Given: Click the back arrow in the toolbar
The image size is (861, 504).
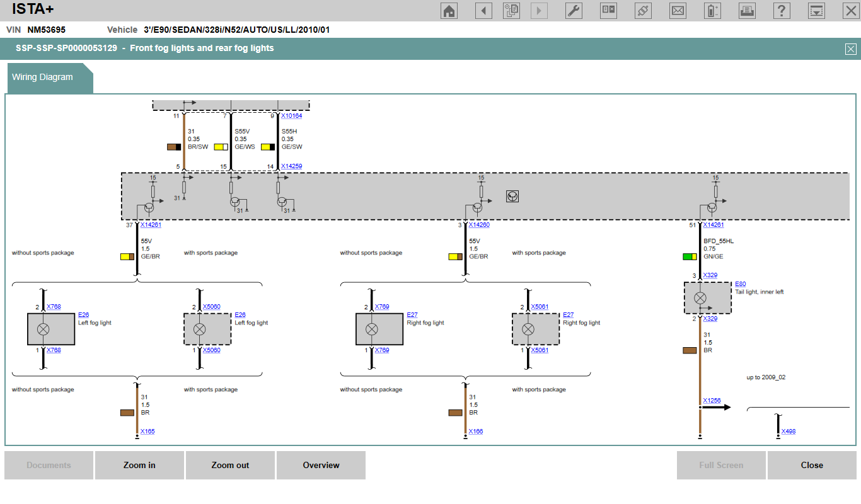Looking at the screenshot, I should pos(483,11).
